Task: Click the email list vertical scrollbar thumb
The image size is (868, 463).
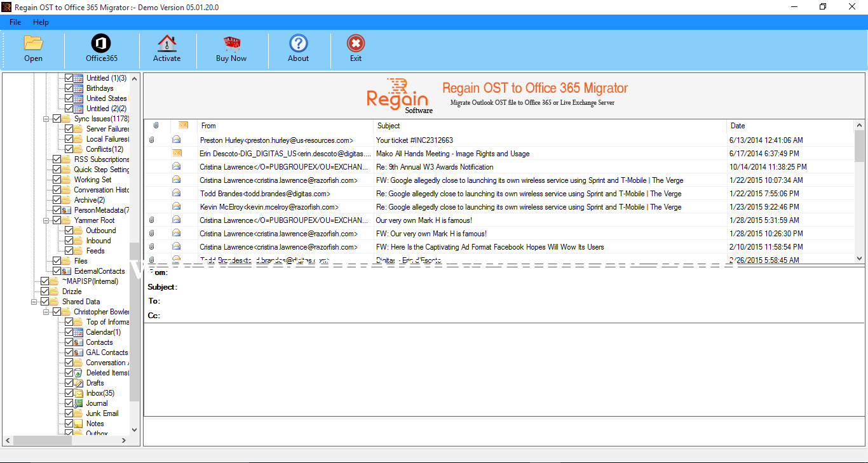Action: 859,147
